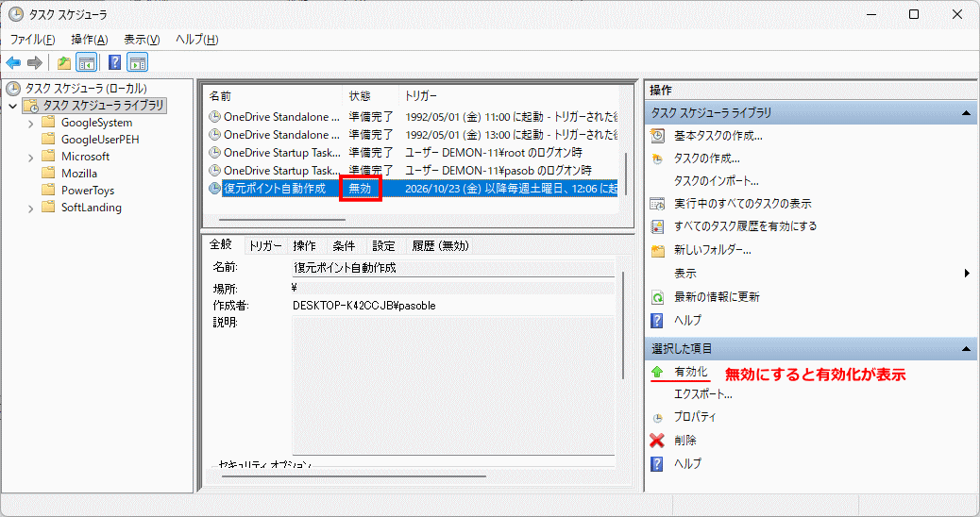The width and height of the screenshot is (980, 517).
Task: Collapse the 選択した項目 actions section arrow
Action: pos(966,348)
